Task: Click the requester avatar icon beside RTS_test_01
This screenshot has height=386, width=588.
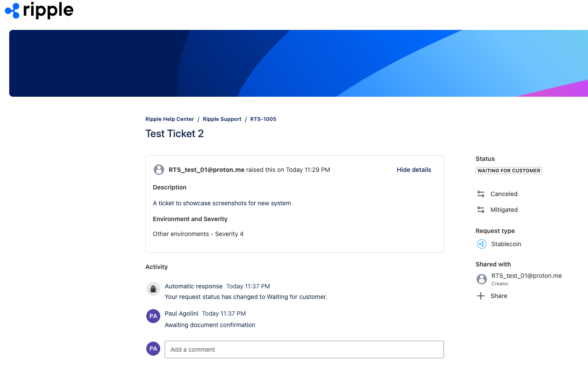Action: pyautogui.click(x=159, y=170)
